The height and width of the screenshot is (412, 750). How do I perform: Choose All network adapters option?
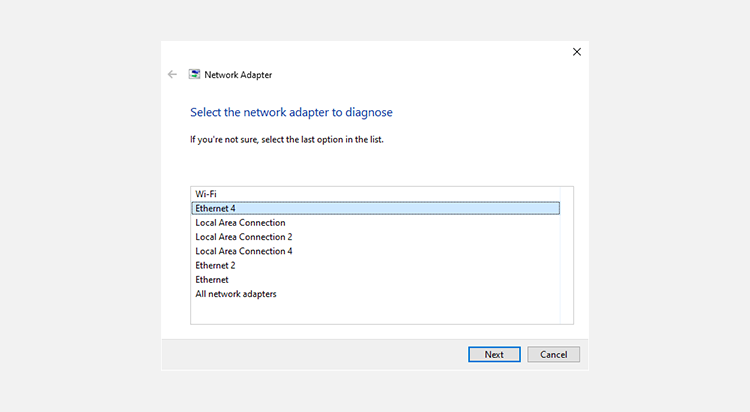tap(236, 294)
